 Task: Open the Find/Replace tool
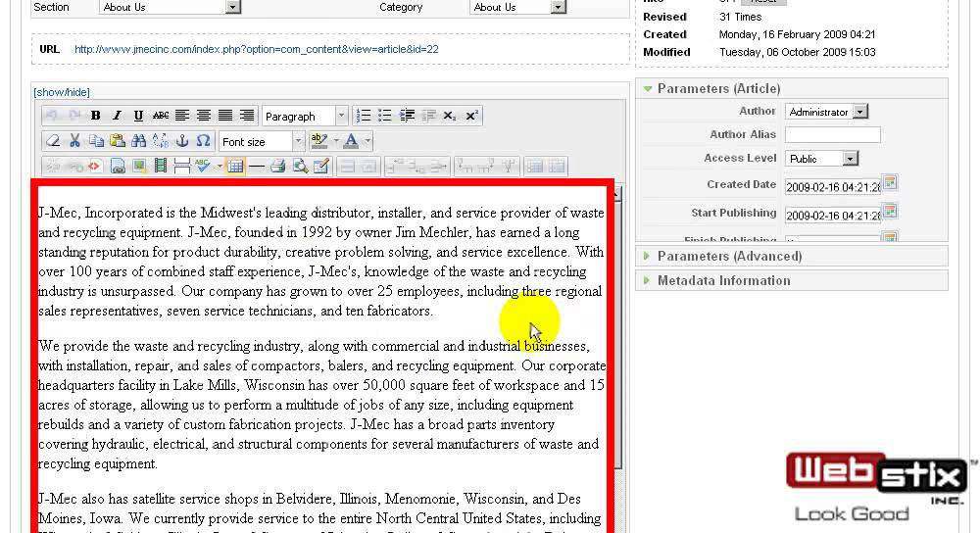161,141
